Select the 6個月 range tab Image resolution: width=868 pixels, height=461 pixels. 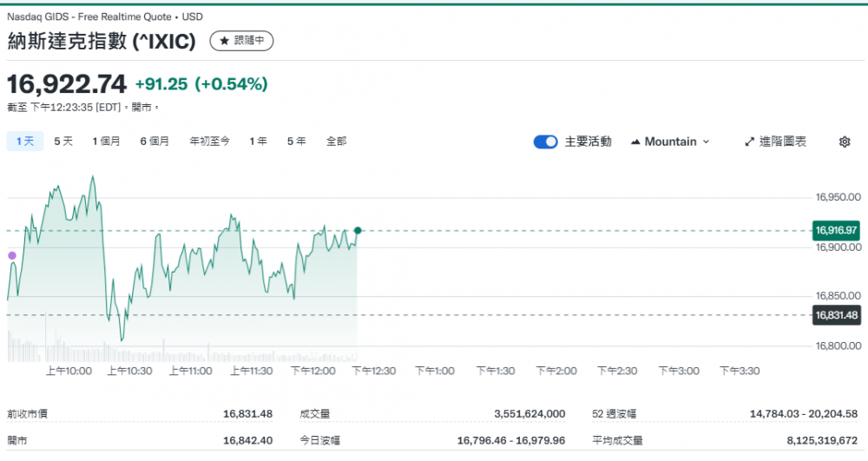click(155, 141)
